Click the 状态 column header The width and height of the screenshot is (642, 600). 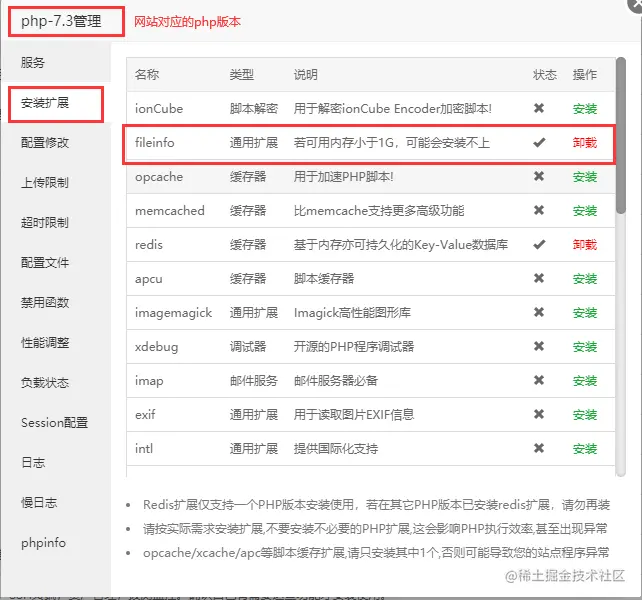coord(545,75)
